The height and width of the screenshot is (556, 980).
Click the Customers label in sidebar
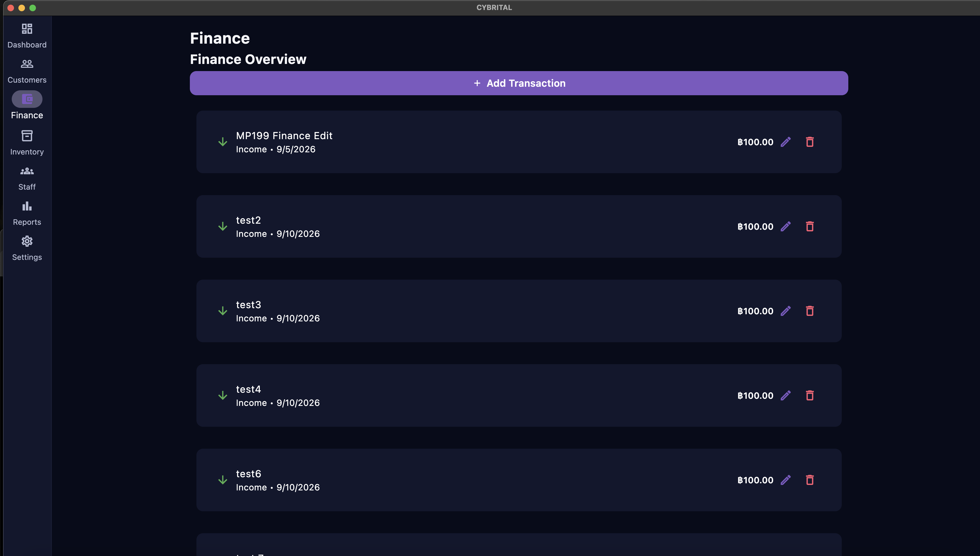(27, 80)
